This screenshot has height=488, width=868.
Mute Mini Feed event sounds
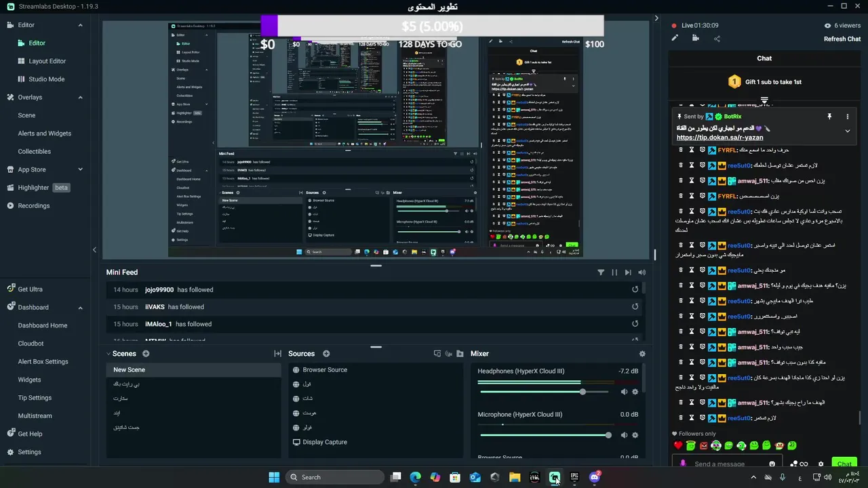coord(642,272)
